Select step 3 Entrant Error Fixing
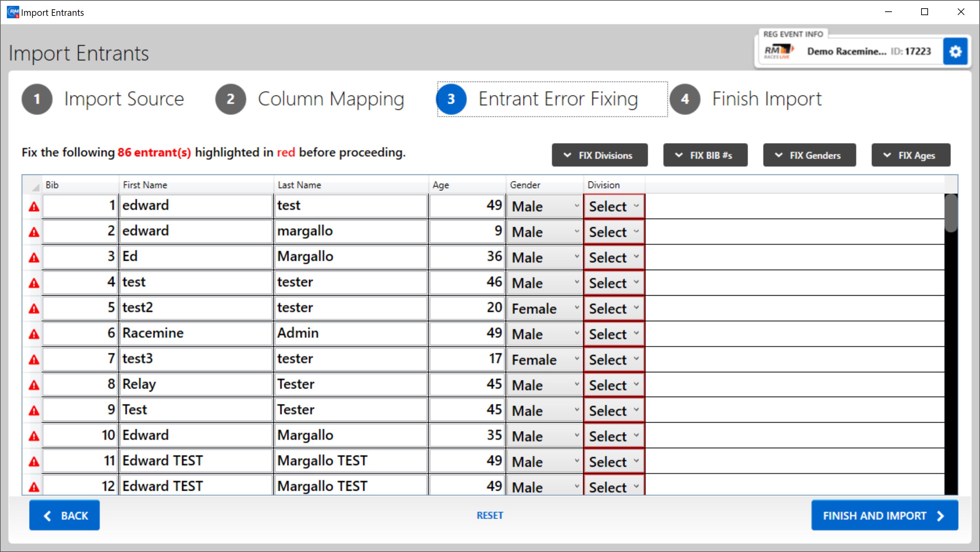Screen dimensions: 980x552 (x=552, y=99)
